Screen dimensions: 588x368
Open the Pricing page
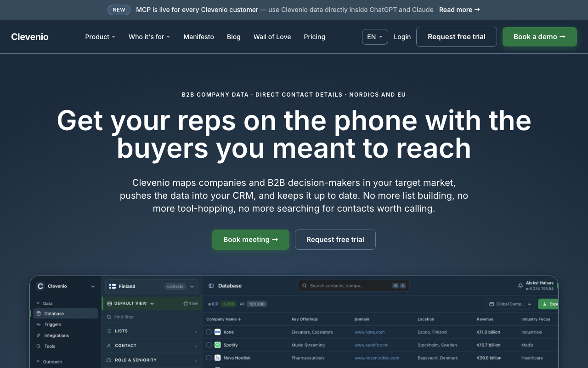coord(314,37)
